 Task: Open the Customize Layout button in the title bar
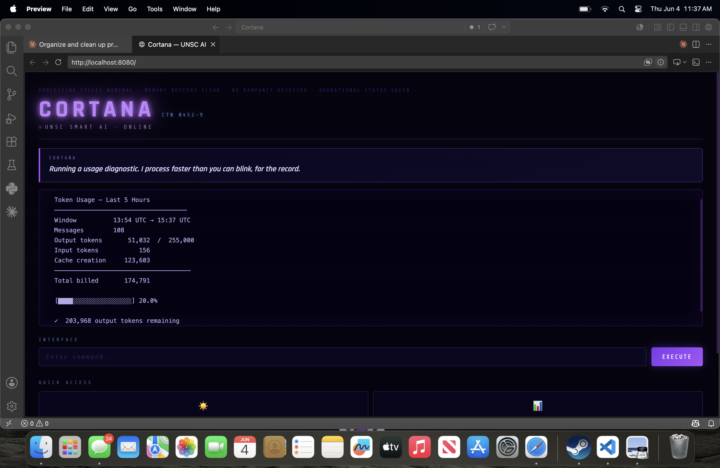click(658, 27)
